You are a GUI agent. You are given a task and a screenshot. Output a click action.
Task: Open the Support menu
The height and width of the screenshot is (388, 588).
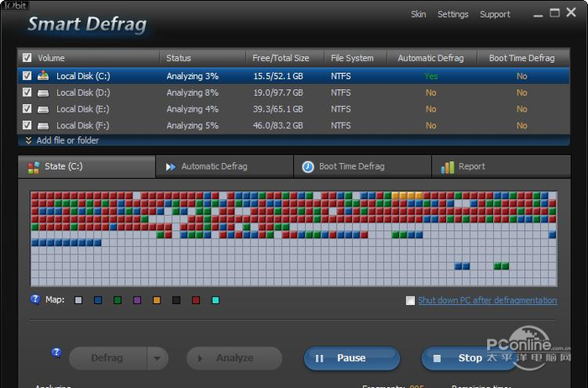[495, 14]
